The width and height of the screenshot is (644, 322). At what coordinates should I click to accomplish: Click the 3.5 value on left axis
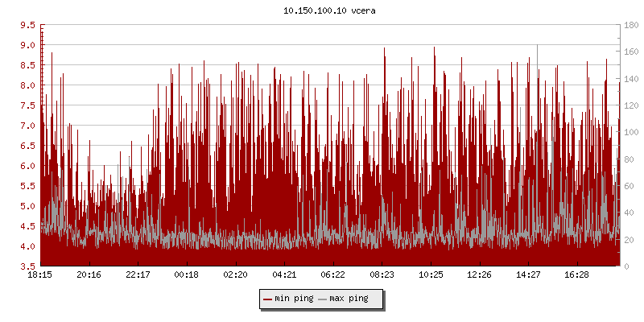click(27, 266)
